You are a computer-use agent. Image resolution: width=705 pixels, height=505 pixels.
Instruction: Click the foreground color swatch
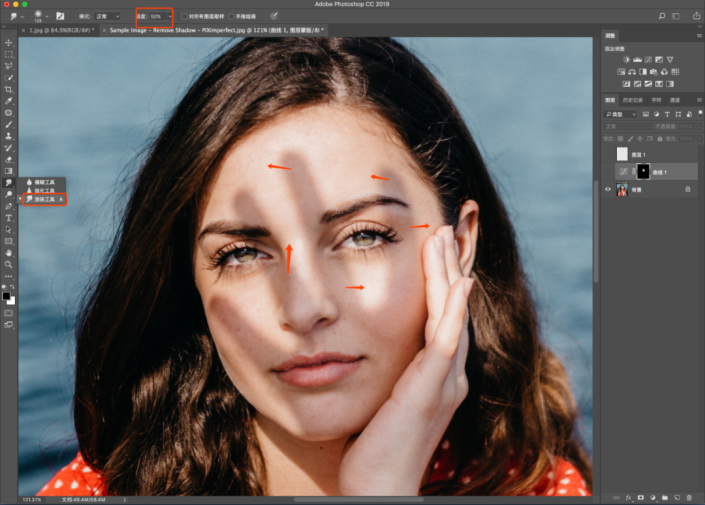7,296
